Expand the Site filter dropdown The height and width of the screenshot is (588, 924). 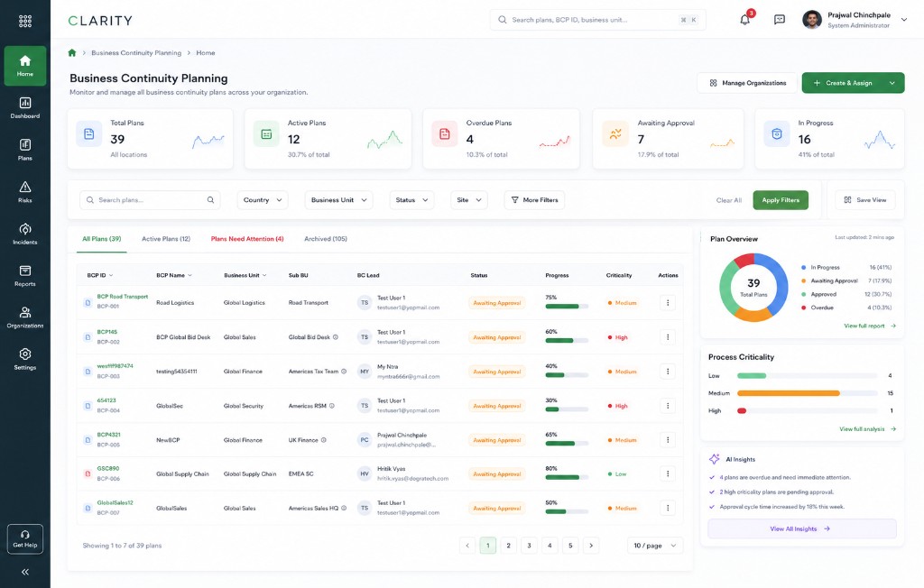469,199
